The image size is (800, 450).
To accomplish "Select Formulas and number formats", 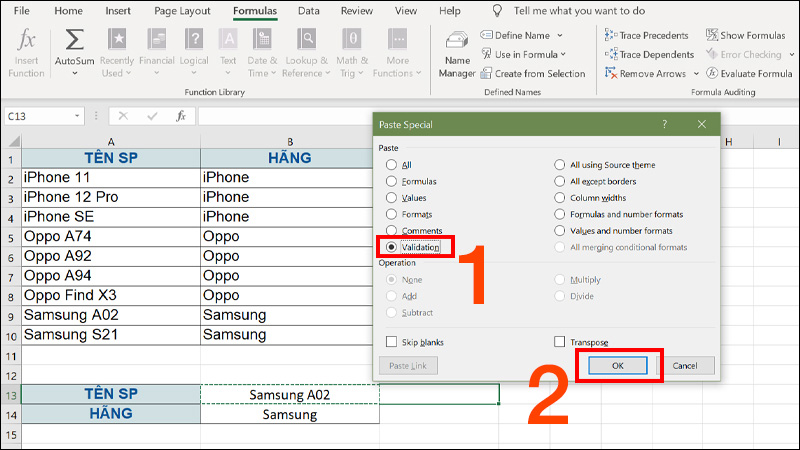I will coord(560,214).
